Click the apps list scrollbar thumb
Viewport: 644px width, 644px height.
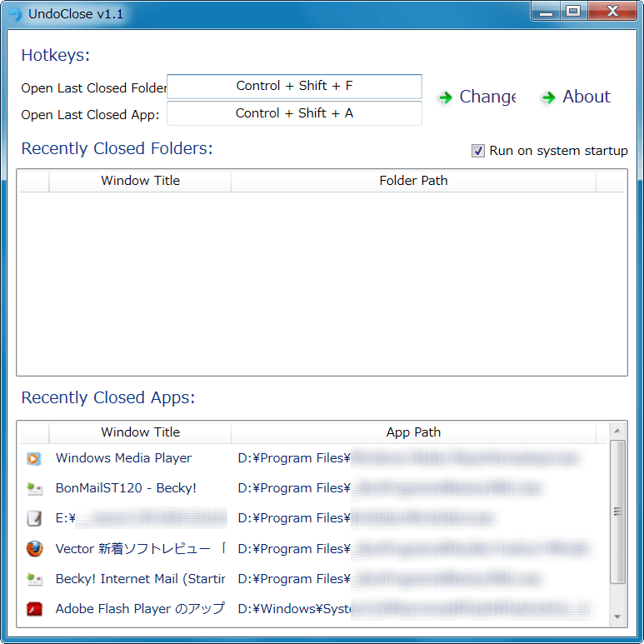pos(617,512)
